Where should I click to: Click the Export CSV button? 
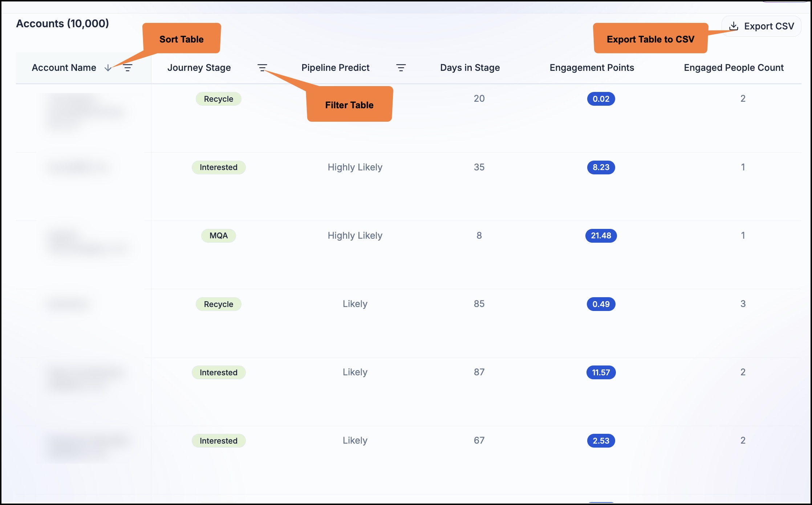[x=761, y=26]
